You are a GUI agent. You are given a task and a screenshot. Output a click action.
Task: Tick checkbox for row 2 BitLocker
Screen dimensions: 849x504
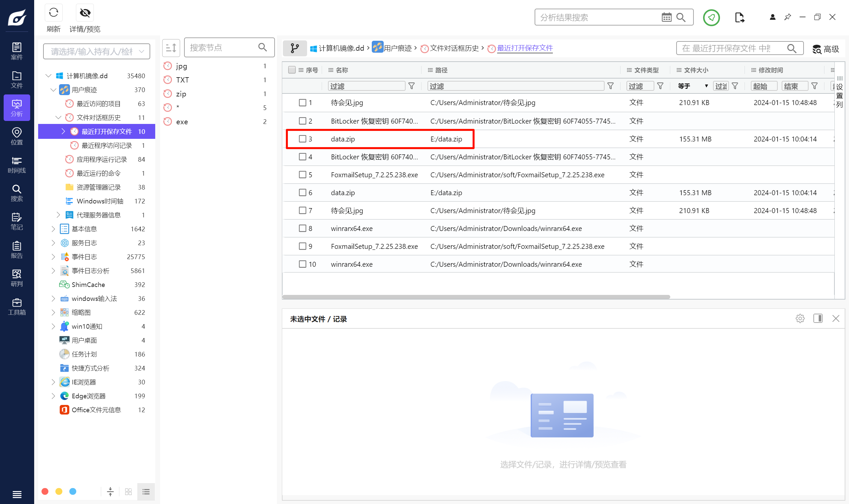coord(302,121)
